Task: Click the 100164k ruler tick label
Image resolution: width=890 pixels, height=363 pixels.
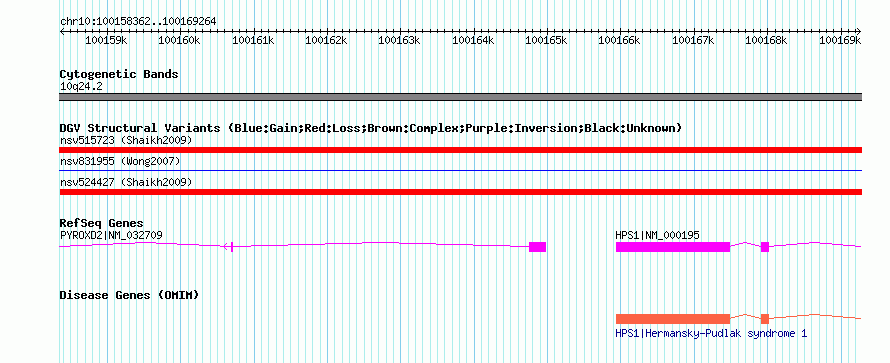Action: tap(473, 40)
